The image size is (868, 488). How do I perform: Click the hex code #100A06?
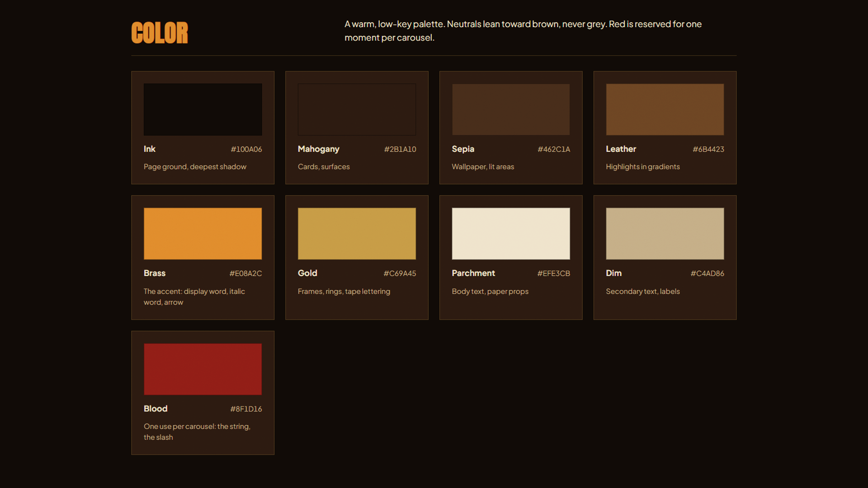pos(246,149)
